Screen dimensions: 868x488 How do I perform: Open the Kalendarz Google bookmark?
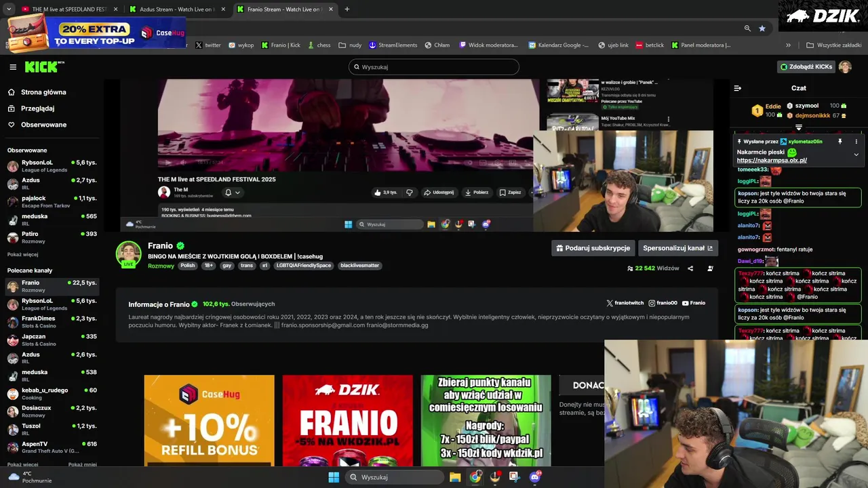[x=558, y=45]
